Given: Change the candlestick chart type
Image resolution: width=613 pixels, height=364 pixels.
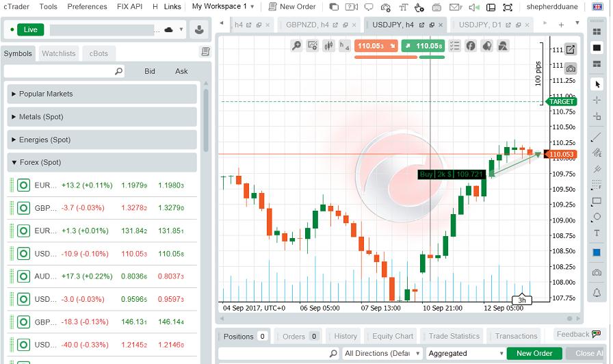Looking at the screenshot, I should (328, 46).
